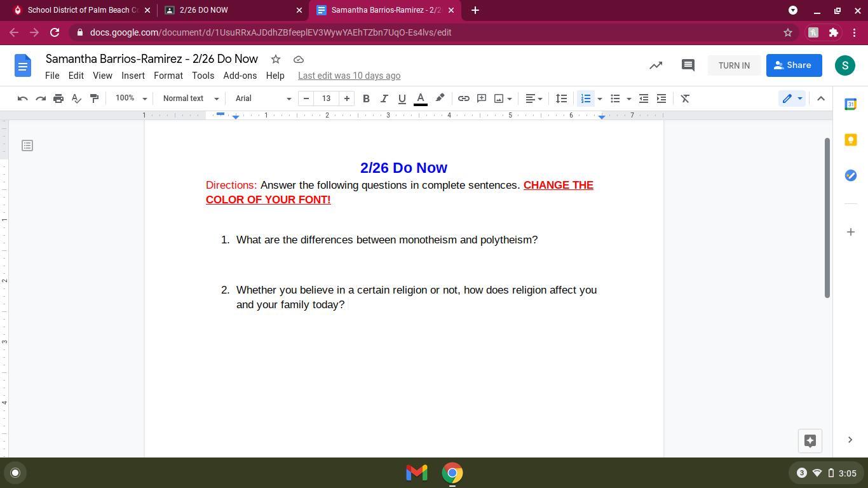Screen dimensions: 868x488
Task: Click the add comment icon
Action: [482, 98]
